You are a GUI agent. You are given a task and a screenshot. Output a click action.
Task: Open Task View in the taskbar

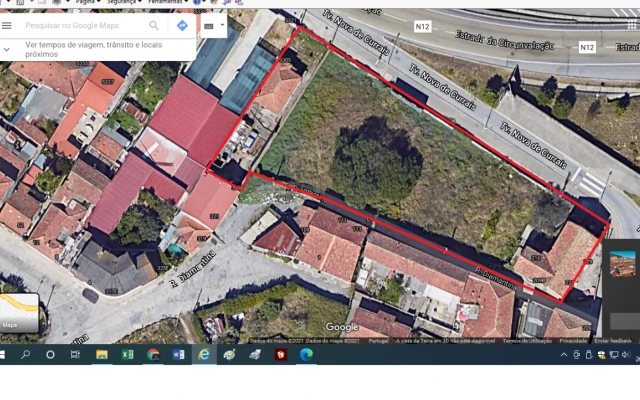tap(76, 354)
